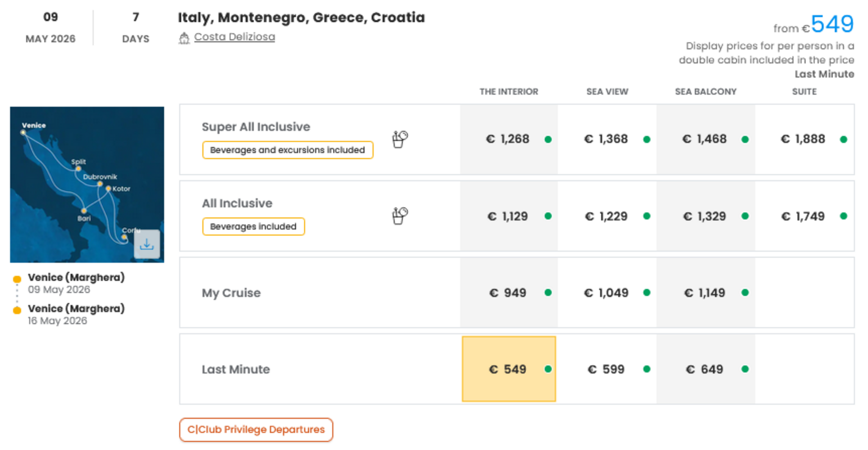This screenshot has height=450, width=868.
Task: Select All Inclusive Suite € 1,749
Action: coord(803,216)
